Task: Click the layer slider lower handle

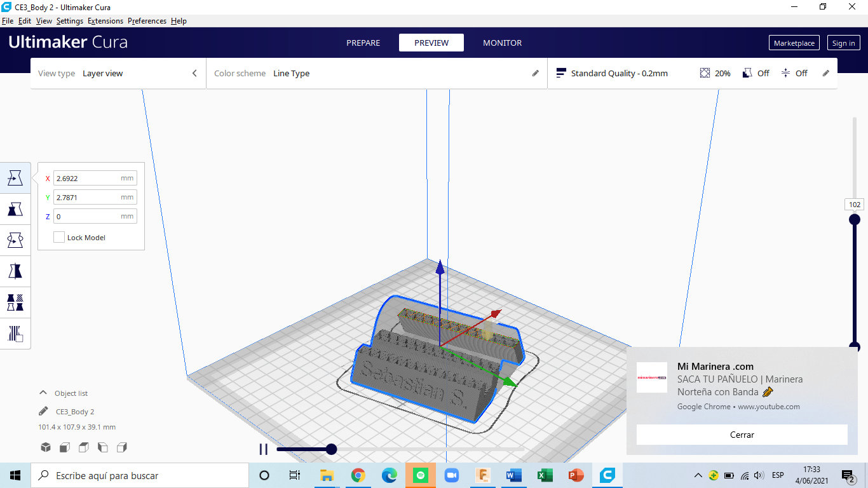Action: [x=855, y=347]
